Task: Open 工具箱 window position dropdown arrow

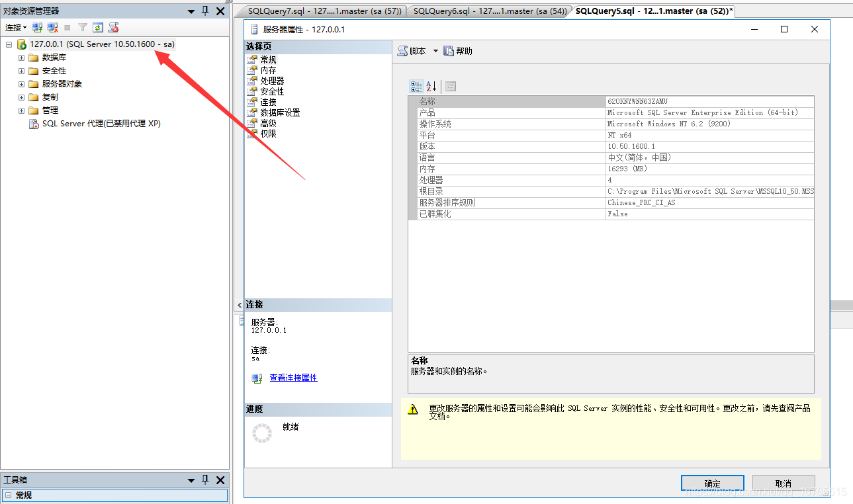Action: 191,481
